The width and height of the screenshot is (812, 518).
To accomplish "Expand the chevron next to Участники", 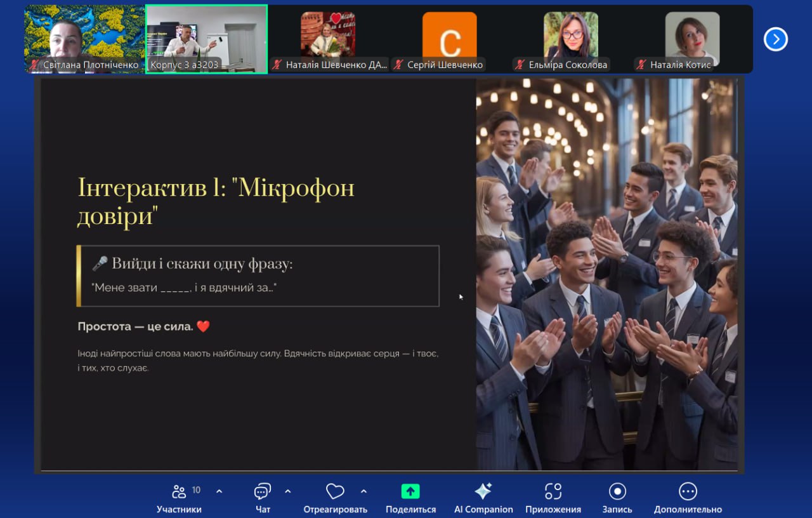I will point(219,491).
